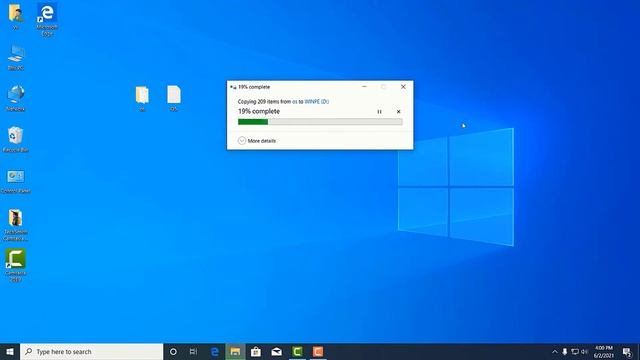
Task: Select the This PC desktop icon
Action: click(16, 58)
